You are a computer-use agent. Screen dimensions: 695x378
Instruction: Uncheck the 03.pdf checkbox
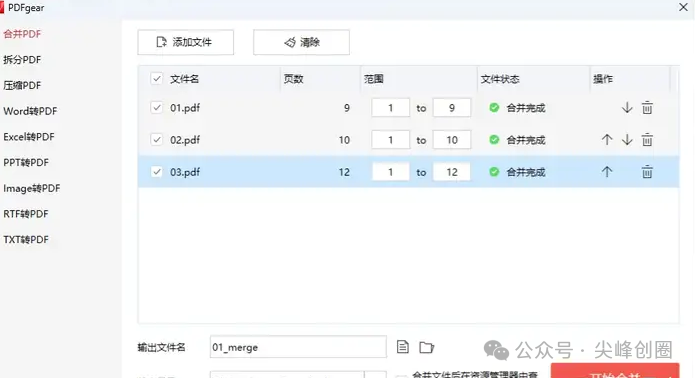[x=156, y=171]
